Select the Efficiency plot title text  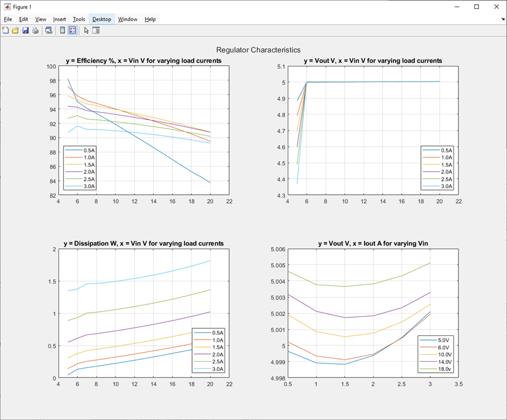pyautogui.click(x=144, y=61)
